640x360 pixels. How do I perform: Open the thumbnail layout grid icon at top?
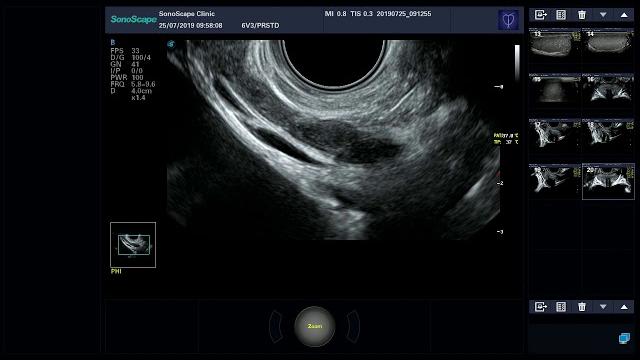(x=561, y=15)
